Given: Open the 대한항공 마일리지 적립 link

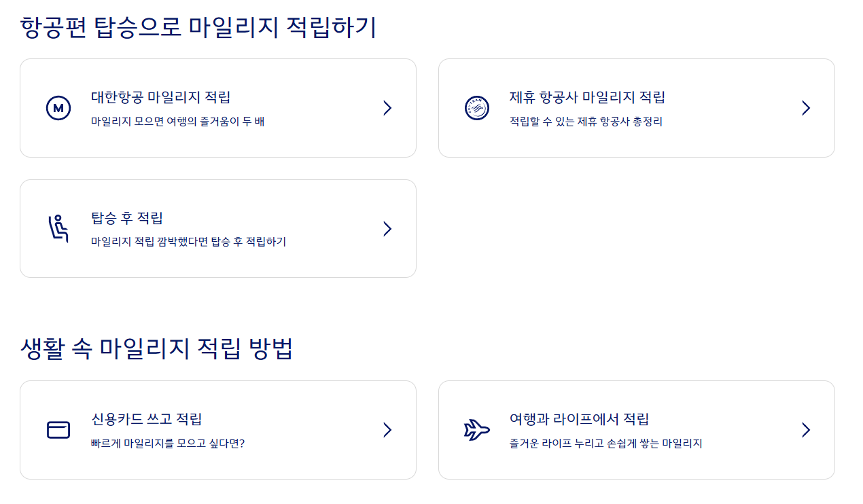Looking at the screenshot, I should click(x=161, y=97).
